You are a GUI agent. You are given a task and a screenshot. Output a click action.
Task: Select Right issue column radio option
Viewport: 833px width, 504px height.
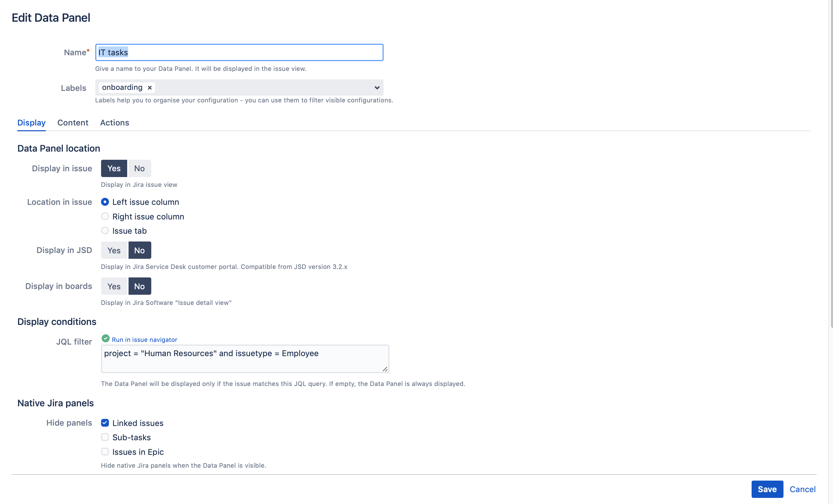pyautogui.click(x=105, y=216)
